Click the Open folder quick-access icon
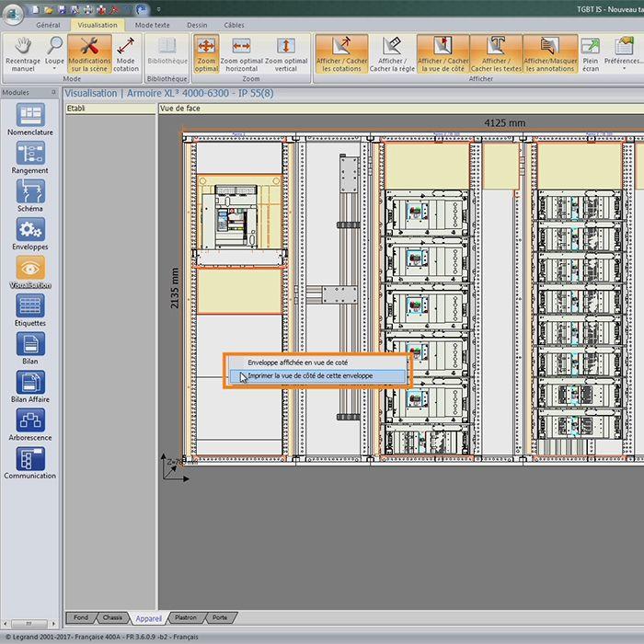644x644 pixels. [x=49, y=9]
